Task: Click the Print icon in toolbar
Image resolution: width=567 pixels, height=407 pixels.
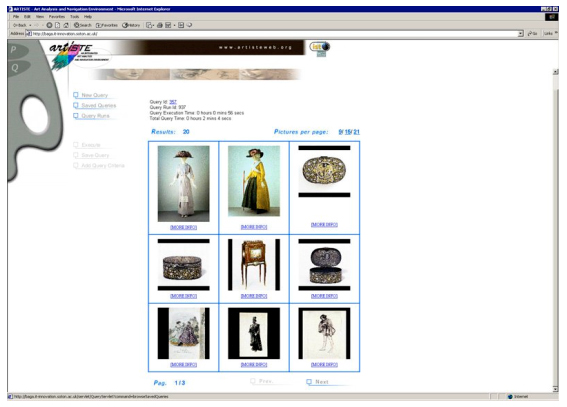Action: coord(159,25)
